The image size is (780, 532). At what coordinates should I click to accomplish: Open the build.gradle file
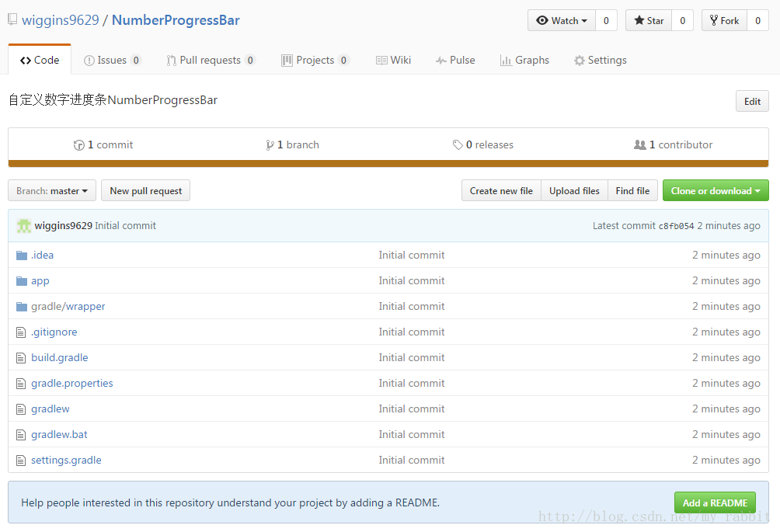point(60,358)
